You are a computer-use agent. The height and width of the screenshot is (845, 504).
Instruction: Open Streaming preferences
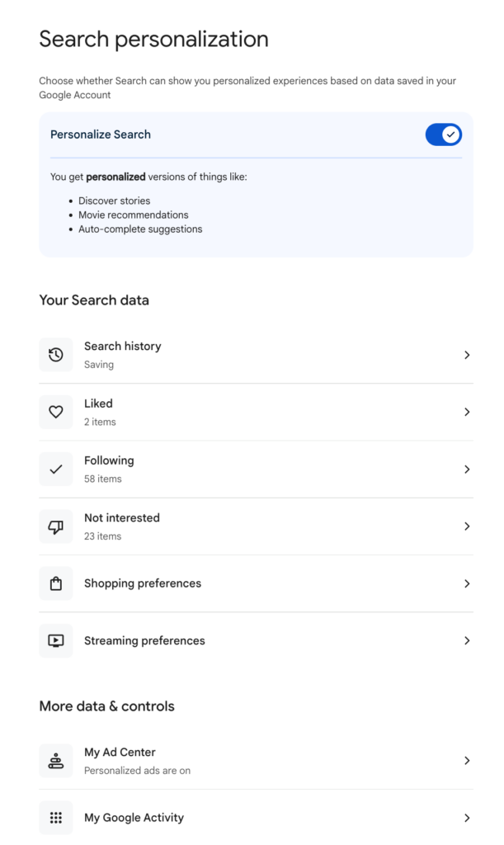click(144, 640)
